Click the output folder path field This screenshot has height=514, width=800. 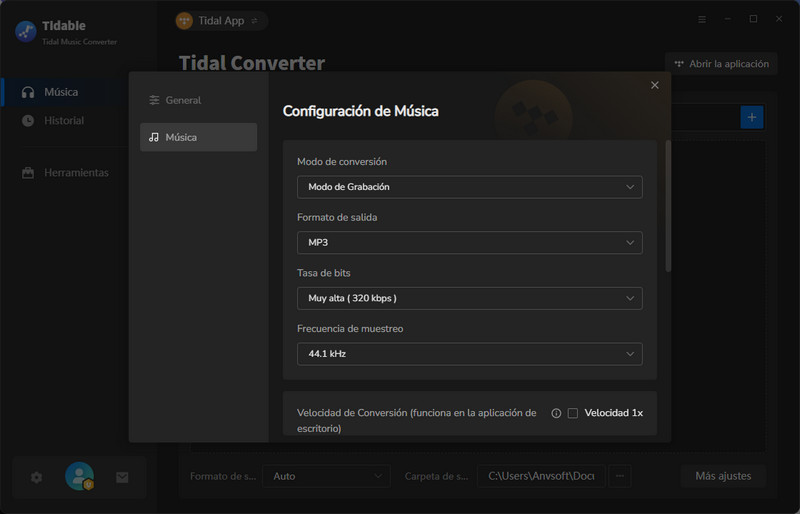pos(541,476)
